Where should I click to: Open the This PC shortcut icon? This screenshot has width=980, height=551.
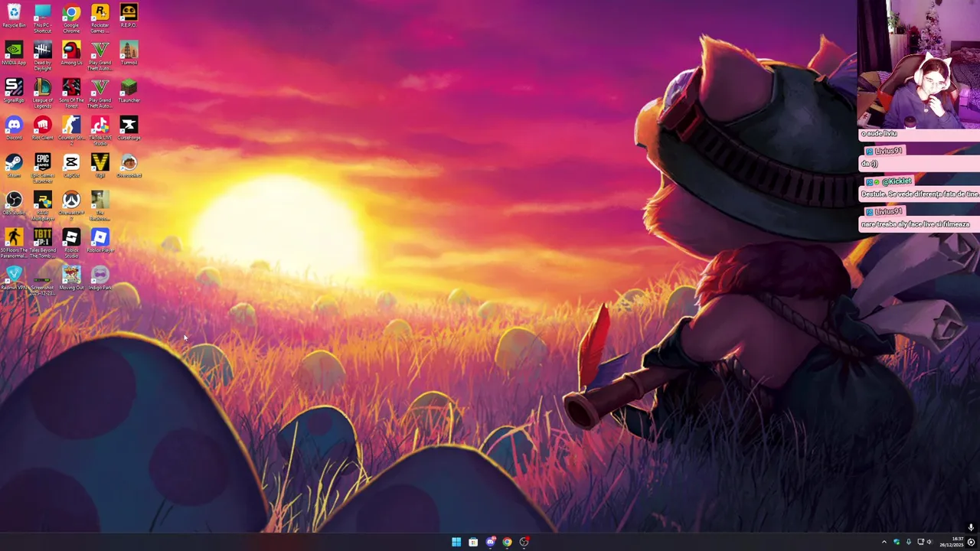click(x=43, y=18)
